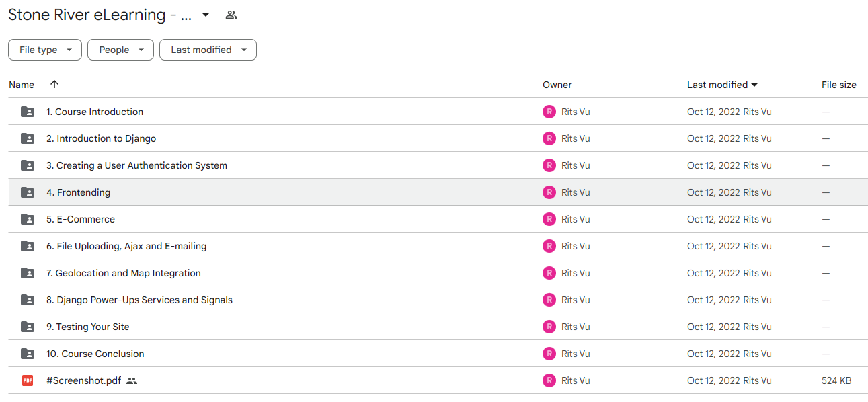
Task: Click the shared-with people icon near folder title
Action: pyautogui.click(x=231, y=15)
